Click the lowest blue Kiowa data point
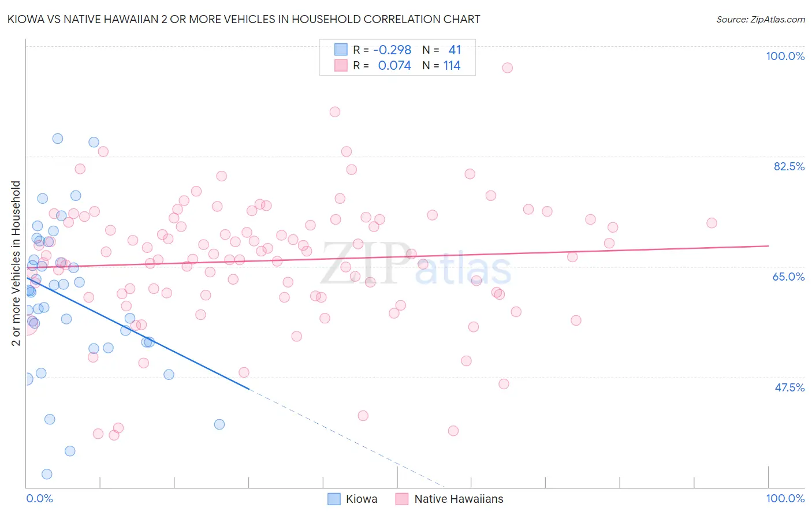 (47, 474)
